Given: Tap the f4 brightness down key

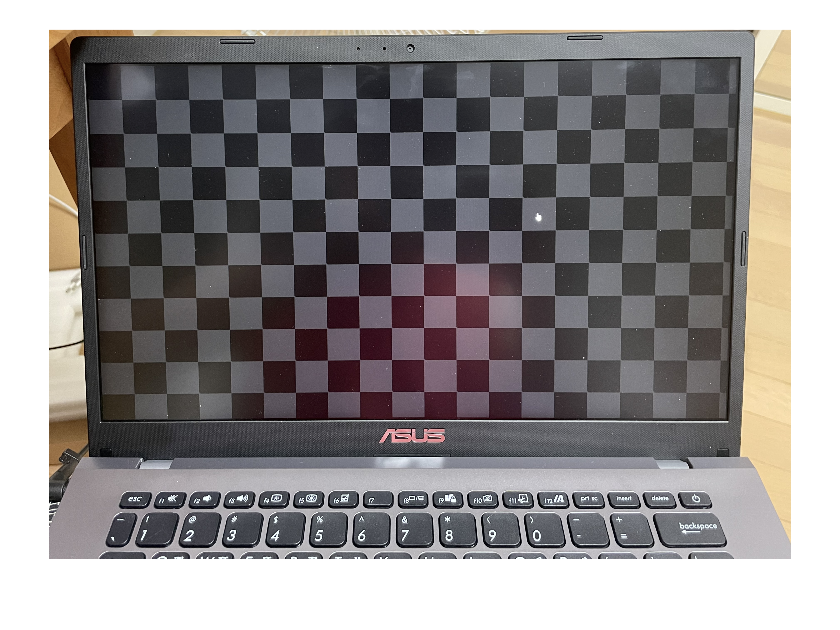Looking at the screenshot, I should [x=274, y=499].
